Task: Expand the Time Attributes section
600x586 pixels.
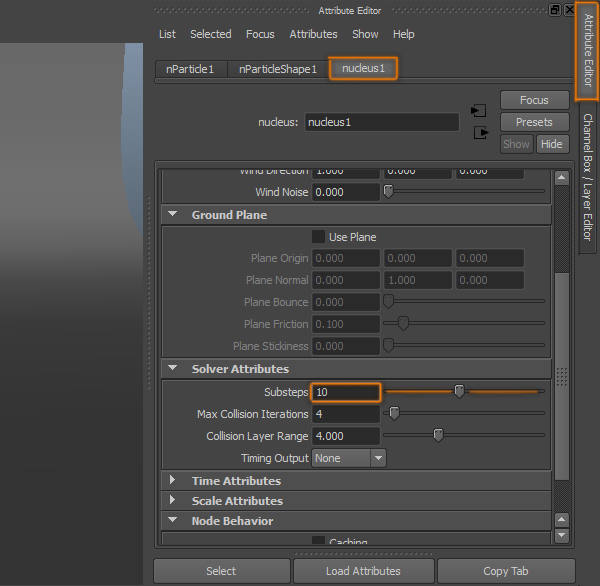Action: (173, 481)
